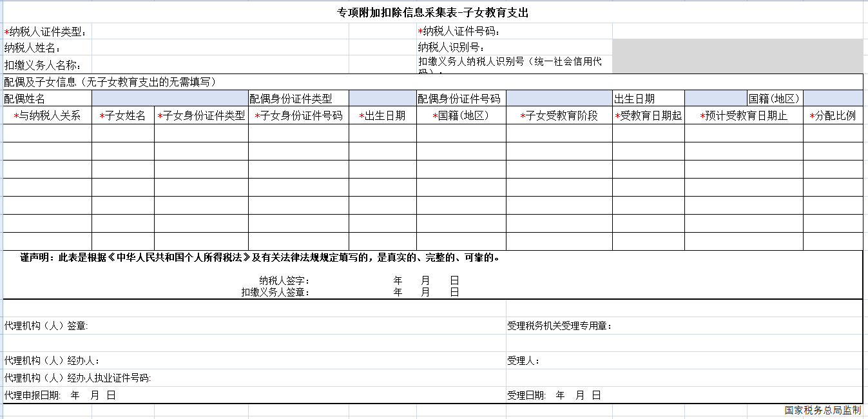Click the 受理日期 cell
868x419 pixels.
684,395
